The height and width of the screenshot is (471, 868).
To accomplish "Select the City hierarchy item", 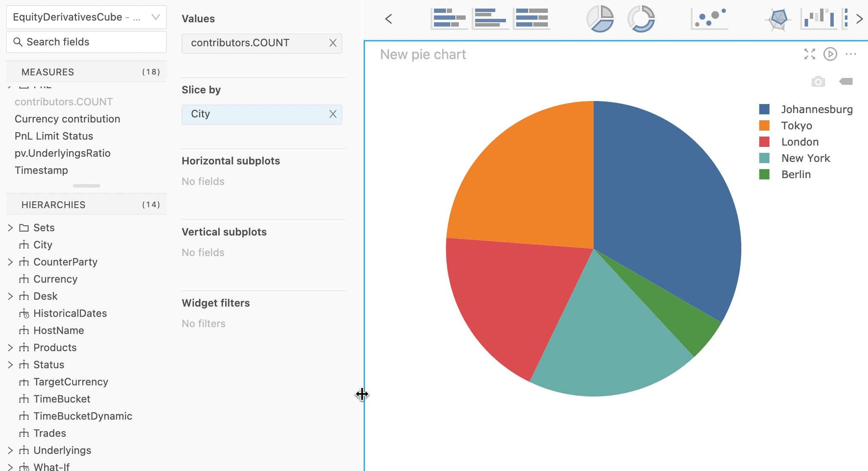I will point(44,244).
